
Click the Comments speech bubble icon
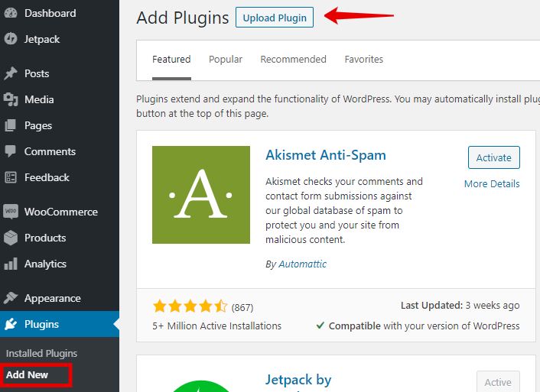click(11, 151)
